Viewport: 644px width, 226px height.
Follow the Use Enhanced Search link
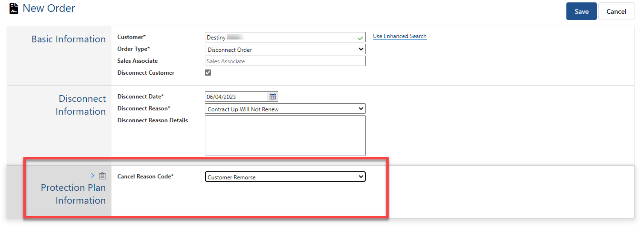coord(400,36)
